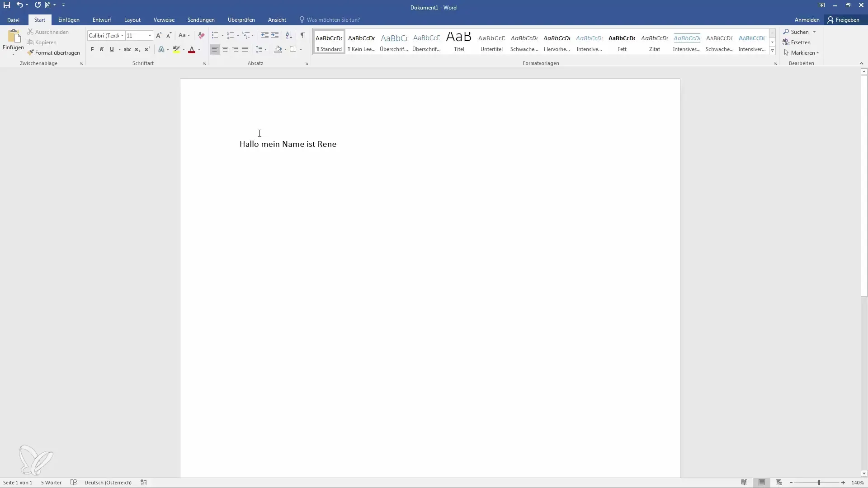The image size is (868, 488).
Task: Click the Sort A-Z icon
Action: coord(289,35)
